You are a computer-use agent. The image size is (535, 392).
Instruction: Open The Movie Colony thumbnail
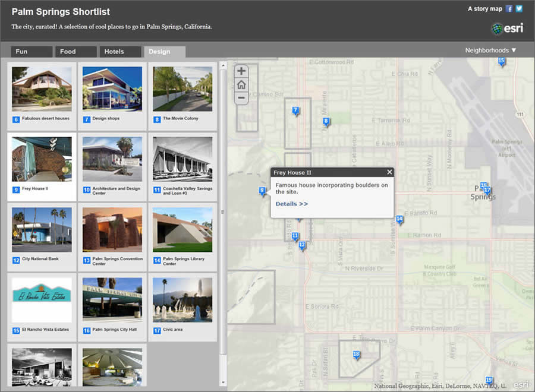tap(182, 88)
